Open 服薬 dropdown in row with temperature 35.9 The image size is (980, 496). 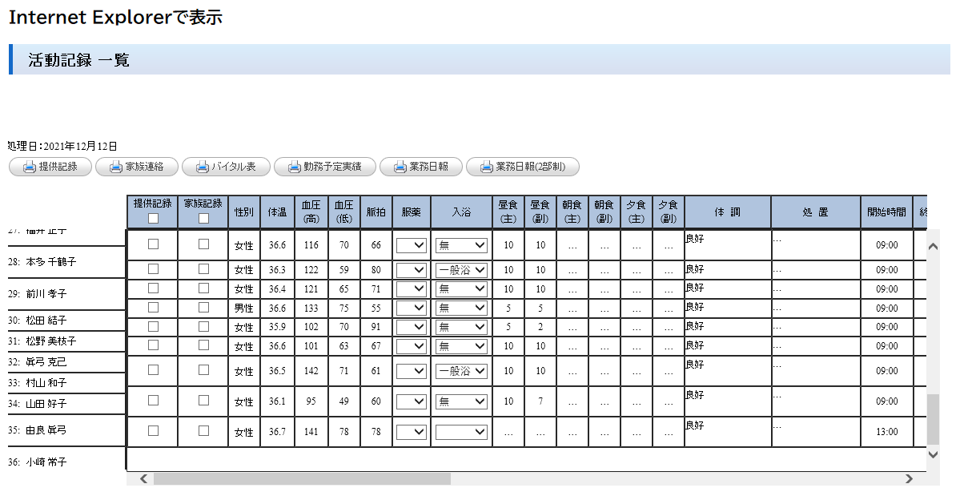tap(412, 327)
